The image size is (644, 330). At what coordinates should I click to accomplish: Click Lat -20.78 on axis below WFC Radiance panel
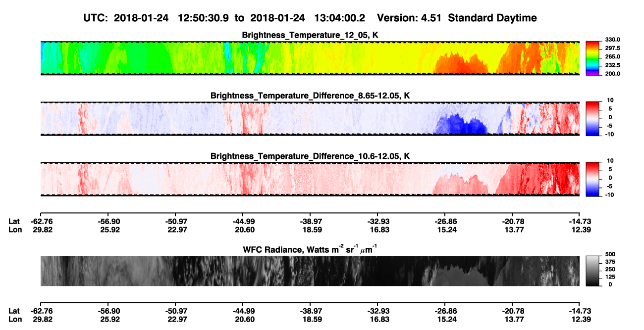point(513,311)
